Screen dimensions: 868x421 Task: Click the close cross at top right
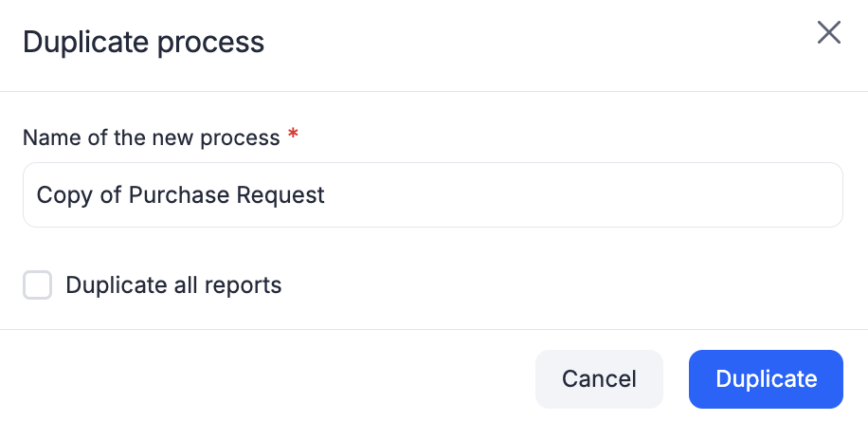(x=829, y=33)
